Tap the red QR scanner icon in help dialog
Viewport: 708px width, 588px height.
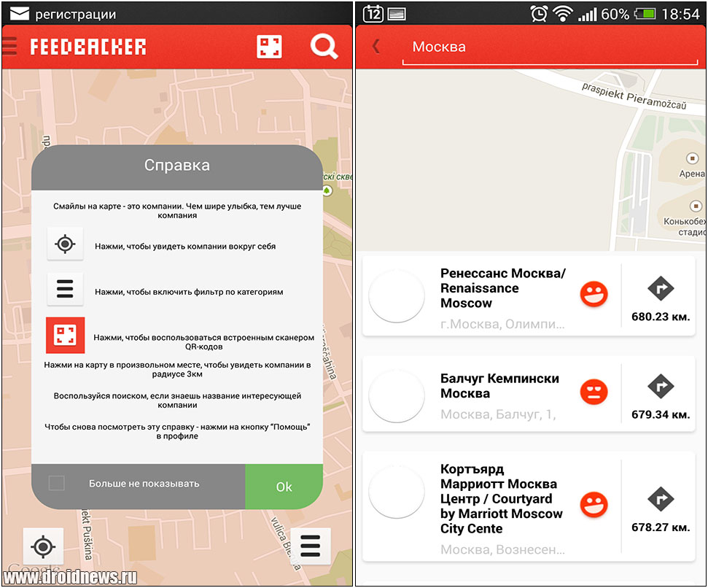click(x=65, y=335)
